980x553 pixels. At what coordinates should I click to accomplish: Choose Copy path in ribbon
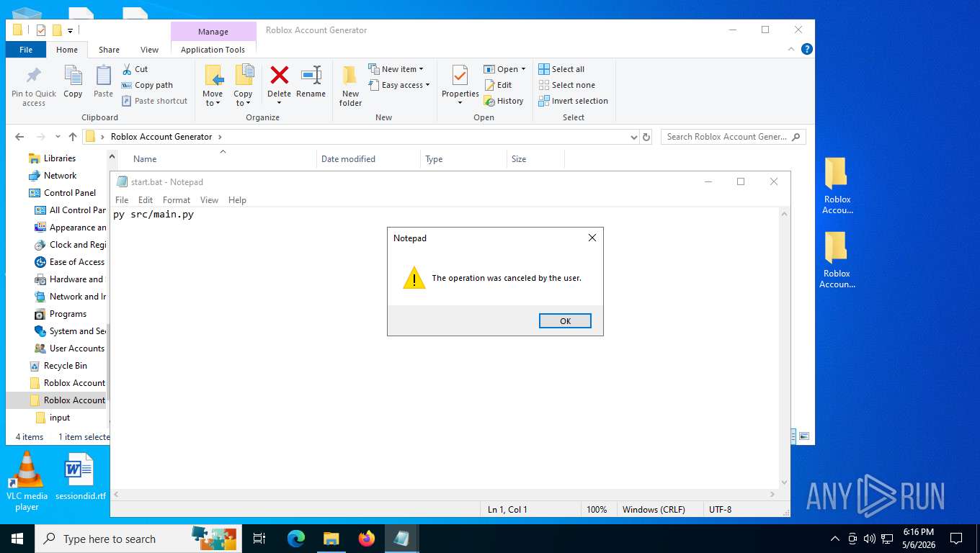[x=147, y=85]
